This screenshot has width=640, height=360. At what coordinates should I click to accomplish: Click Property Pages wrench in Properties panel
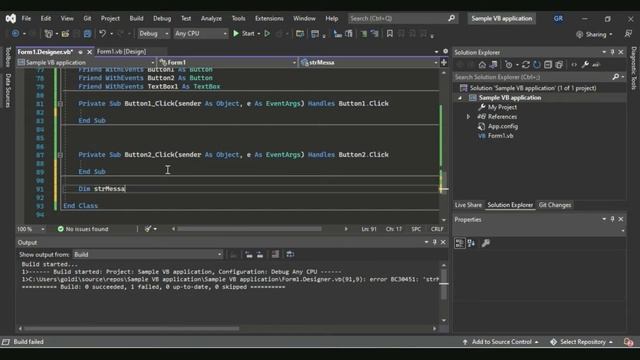tap(486, 243)
